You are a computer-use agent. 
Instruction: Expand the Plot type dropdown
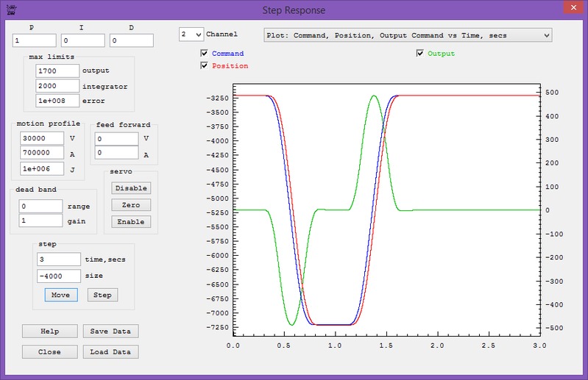[x=408, y=35]
